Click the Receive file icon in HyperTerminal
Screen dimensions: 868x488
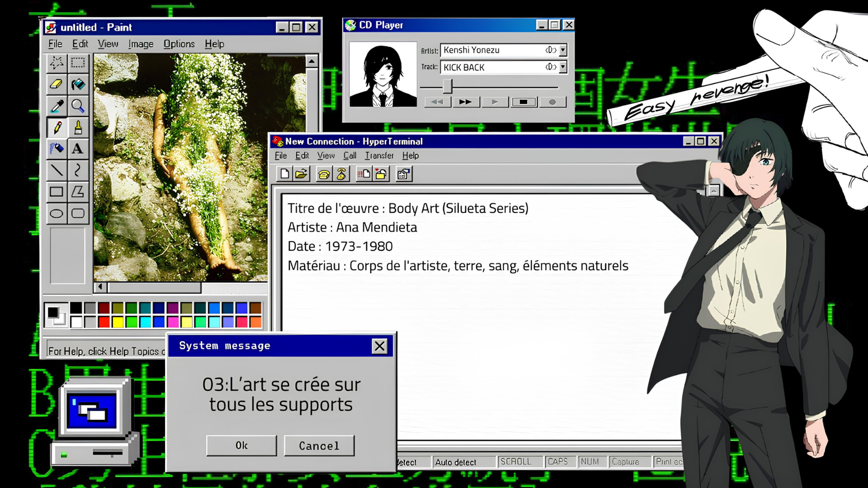point(381,174)
